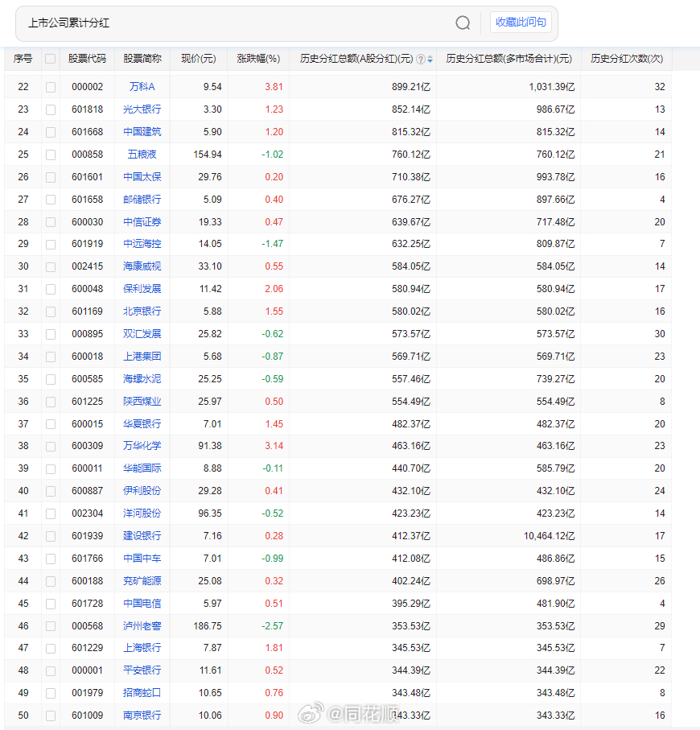Sort by 历史分红次数(次) header
Viewport: 700px width, 730px height.
click(x=627, y=59)
